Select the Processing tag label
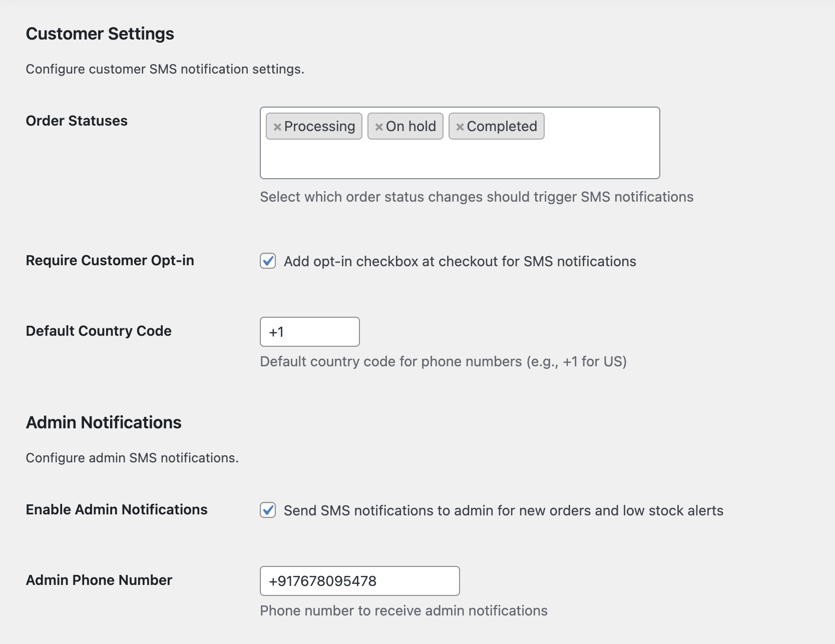The width and height of the screenshot is (835, 644). click(x=319, y=127)
